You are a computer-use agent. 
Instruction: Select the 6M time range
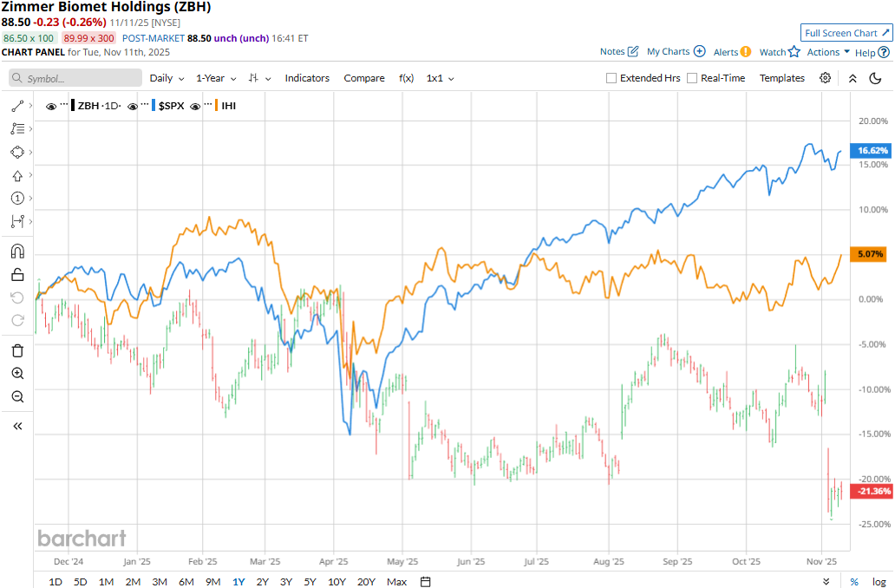(186, 582)
